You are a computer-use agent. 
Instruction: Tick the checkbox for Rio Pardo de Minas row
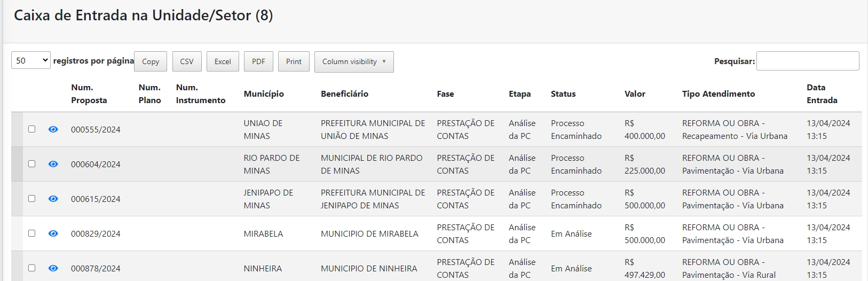[x=31, y=164]
